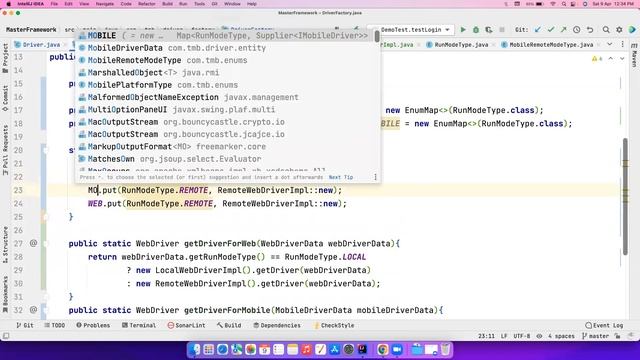Open the colorful plugin icon in the toolbar's right end
Screen dimensions: 640x360
click(632, 30)
